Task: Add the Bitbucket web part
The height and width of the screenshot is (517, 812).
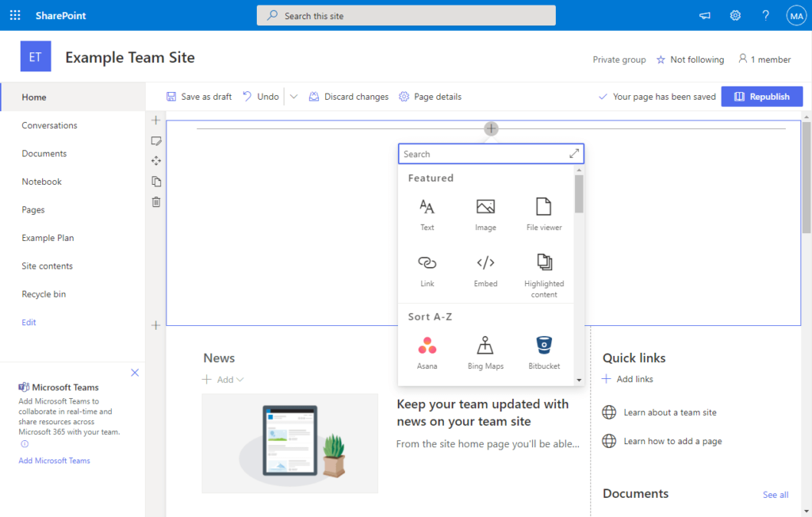Action: tap(544, 353)
